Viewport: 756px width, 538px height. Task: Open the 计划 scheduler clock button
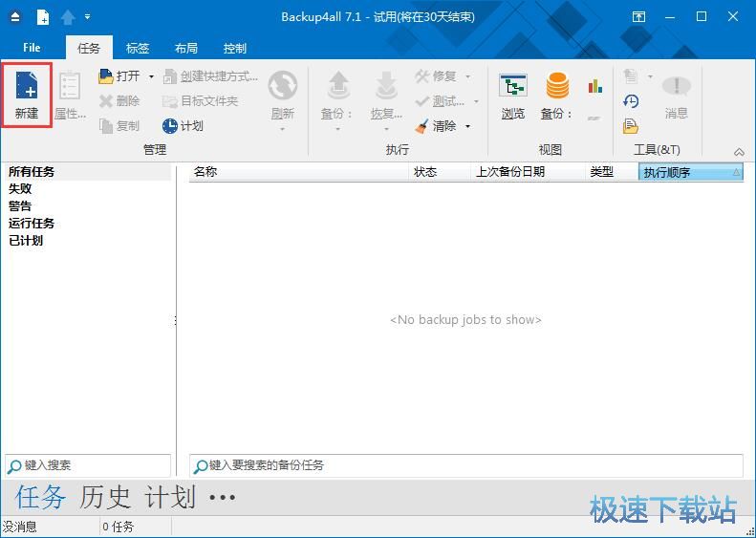click(x=183, y=126)
